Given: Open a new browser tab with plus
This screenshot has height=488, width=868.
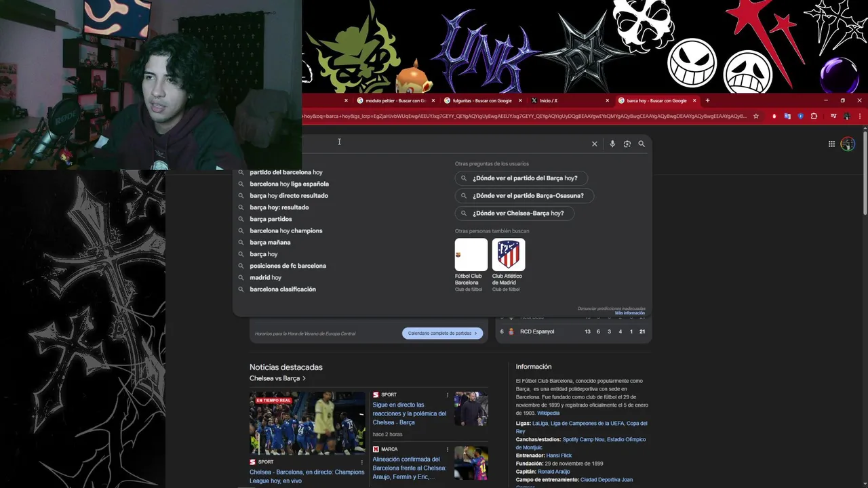Looking at the screenshot, I should pyautogui.click(x=707, y=100).
